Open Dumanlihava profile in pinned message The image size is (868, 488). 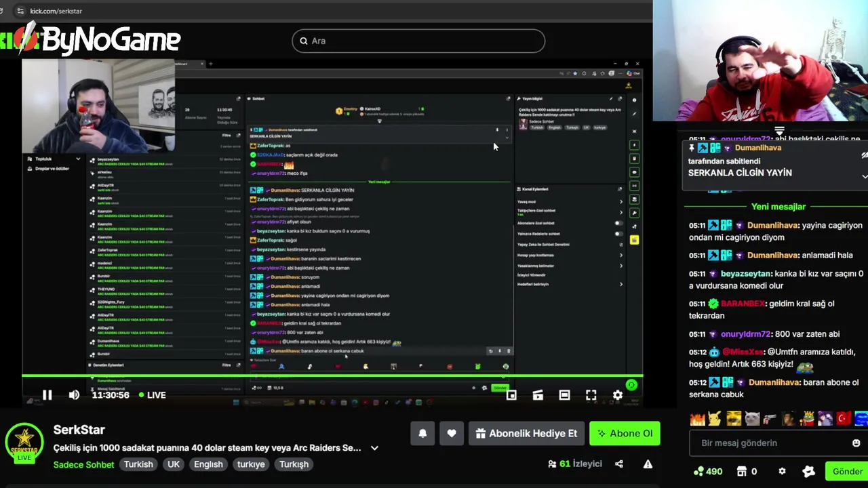pos(757,148)
